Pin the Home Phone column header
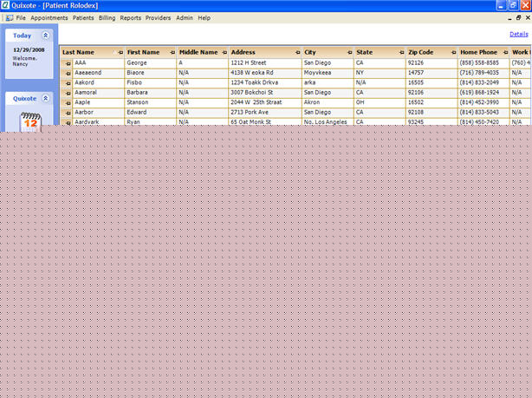This screenshot has height=398, width=532. tap(505, 53)
